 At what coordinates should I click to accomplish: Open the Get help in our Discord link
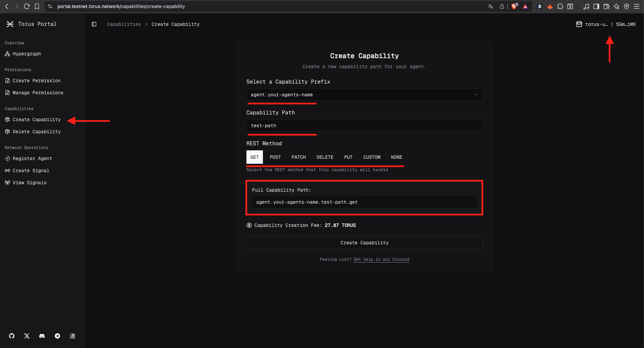coord(381,259)
